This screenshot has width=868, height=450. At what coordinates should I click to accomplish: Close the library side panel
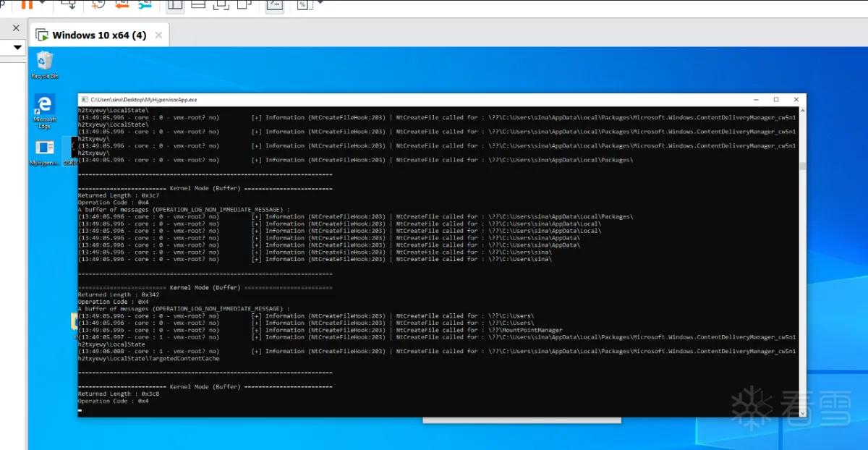(x=17, y=28)
